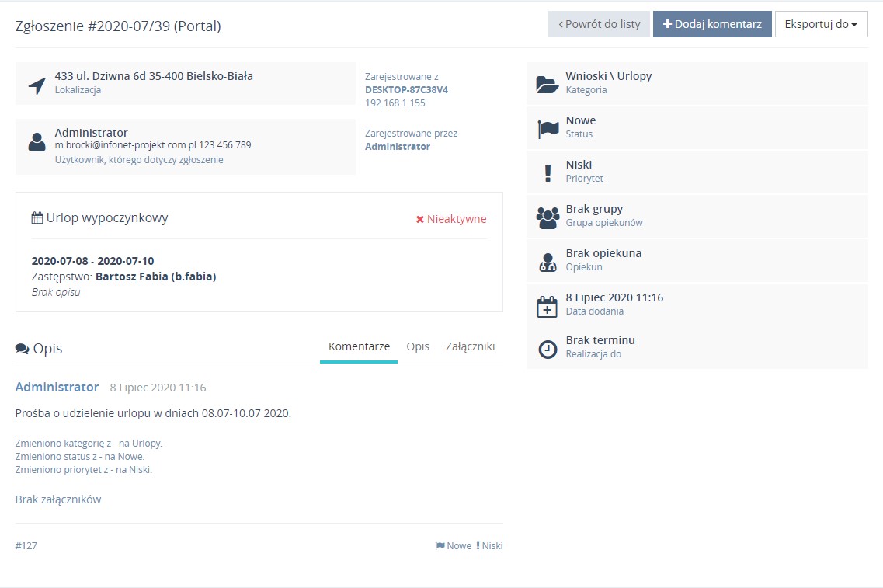Open the Eksportuj do dropdown
Screen dimensions: 883x588
[821, 24]
